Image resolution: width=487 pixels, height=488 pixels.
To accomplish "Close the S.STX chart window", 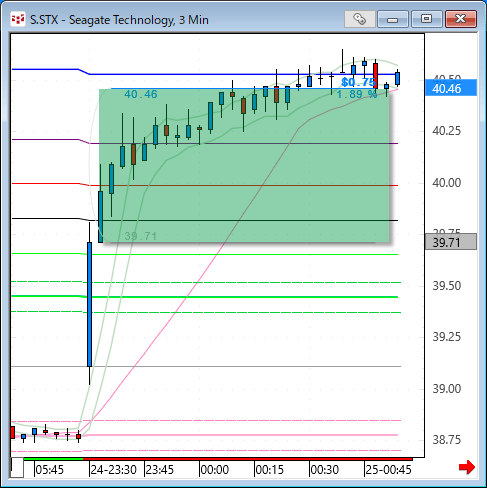I will pos(461,19).
